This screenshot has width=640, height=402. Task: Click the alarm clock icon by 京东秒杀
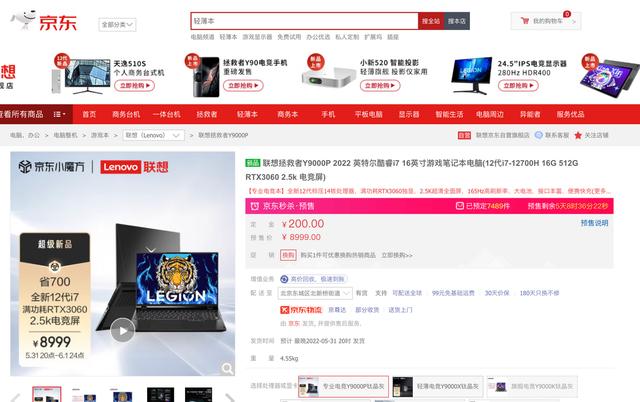(254, 206)
